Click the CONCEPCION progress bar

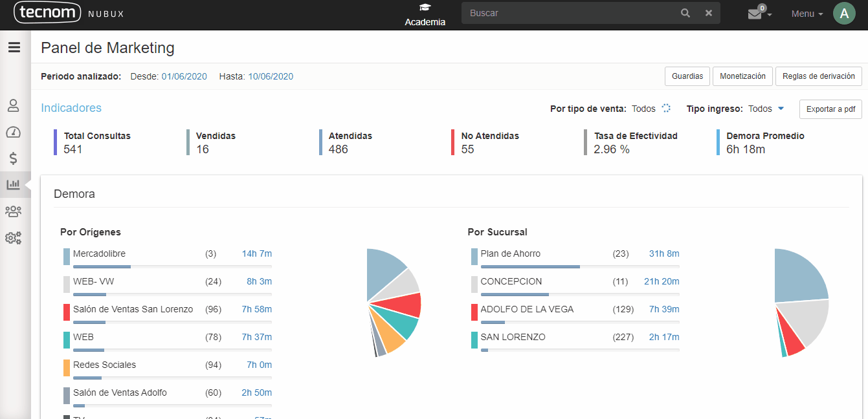(x=580, y=294)
